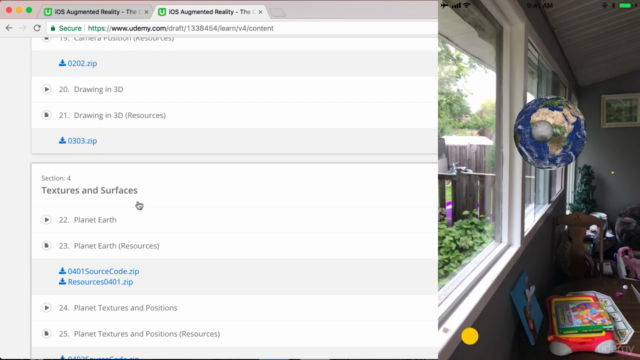Open a new browser tab
Image resolution: width=640 pixels, height=360 pixels.
278,13
